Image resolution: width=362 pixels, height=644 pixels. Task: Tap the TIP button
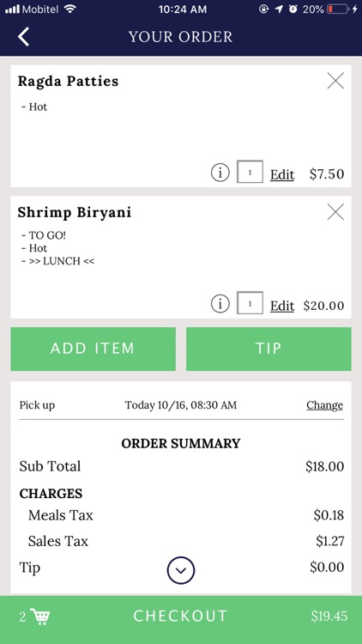point(268,349)
